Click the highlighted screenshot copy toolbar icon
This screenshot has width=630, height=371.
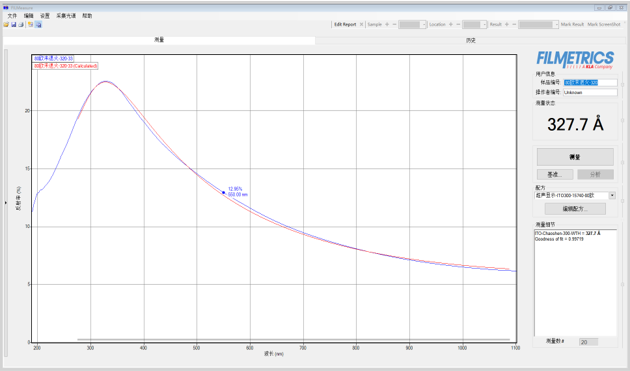(x=38, y=25)
